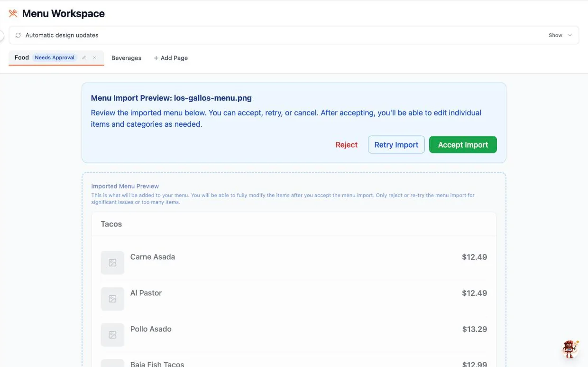Click the image placeholder for Carne Asada
Image resolution: width=588 pixels, height=367 pixels.
(x=112, y=263)
